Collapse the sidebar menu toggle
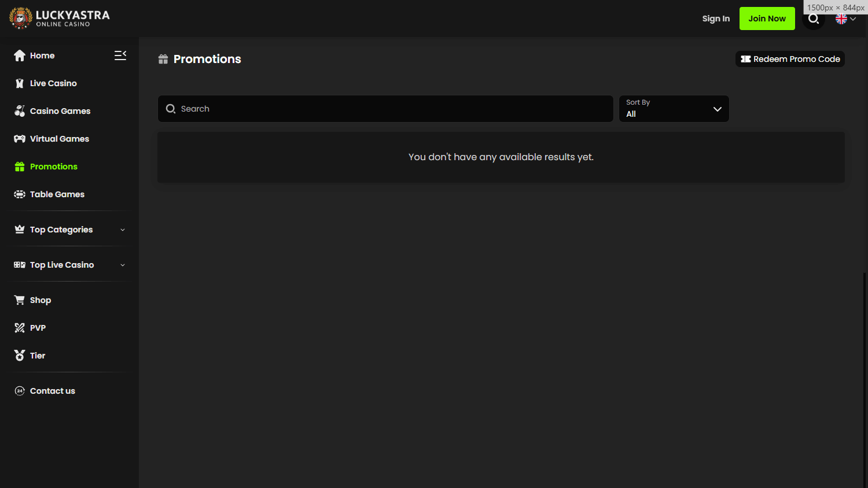 (x=120, y=56)
